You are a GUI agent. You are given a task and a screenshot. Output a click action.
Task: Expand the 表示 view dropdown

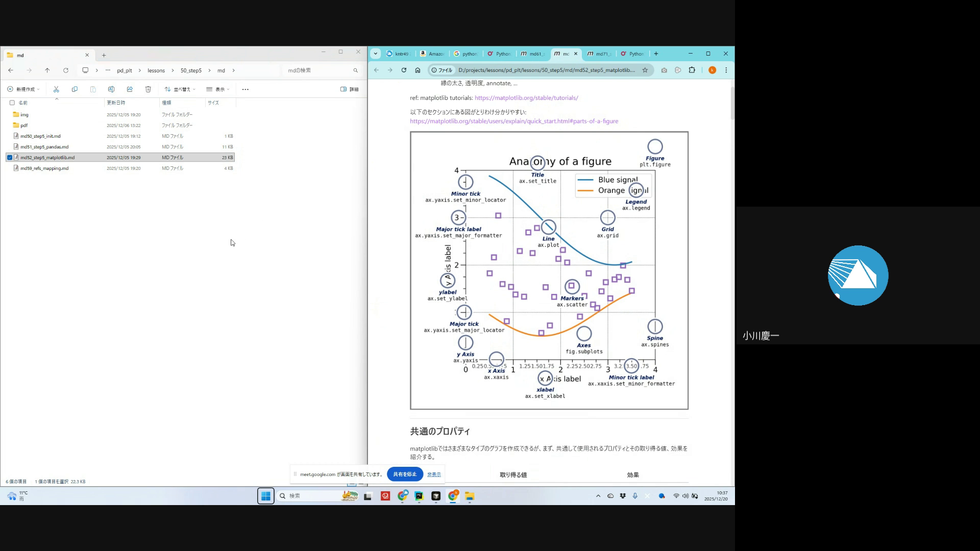(218, 89)
